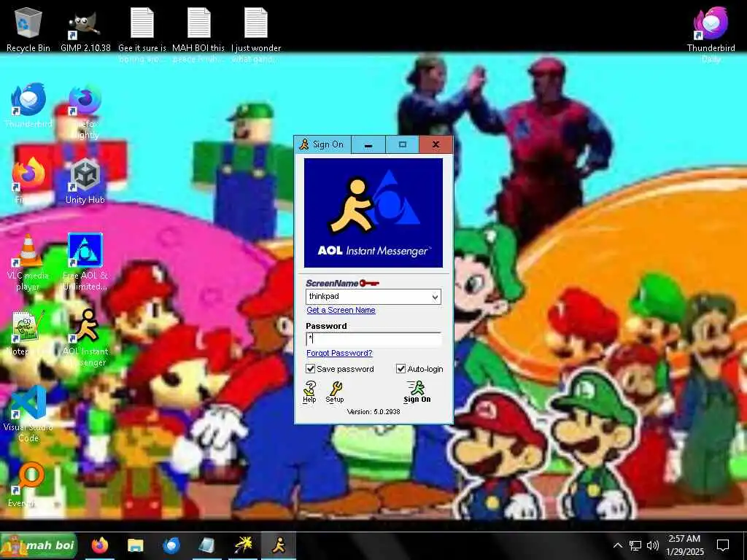Open the notification center icon

click(x=723, y=545)
